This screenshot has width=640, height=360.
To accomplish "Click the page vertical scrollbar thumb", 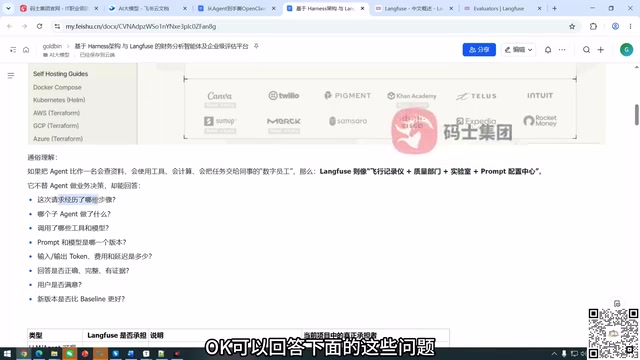I will point(636,115).
